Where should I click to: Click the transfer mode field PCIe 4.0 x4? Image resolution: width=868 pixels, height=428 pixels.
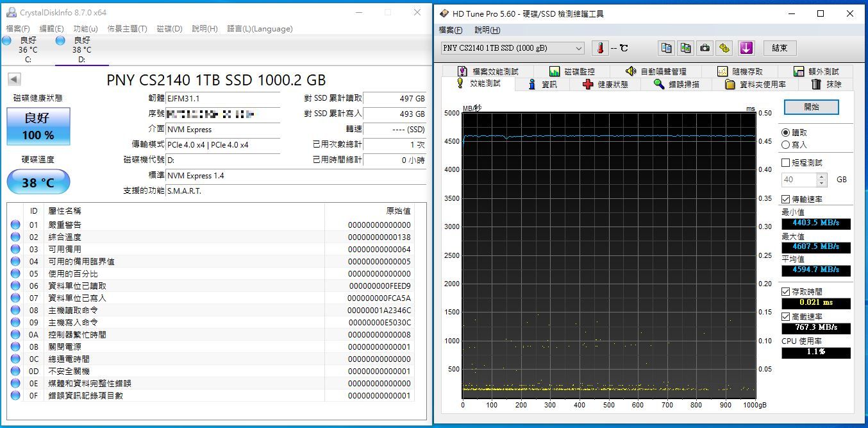tap(222, 145)
